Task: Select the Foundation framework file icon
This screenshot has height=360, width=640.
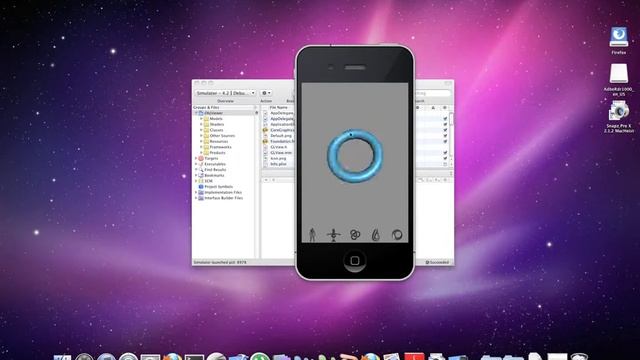Action: 265,142
